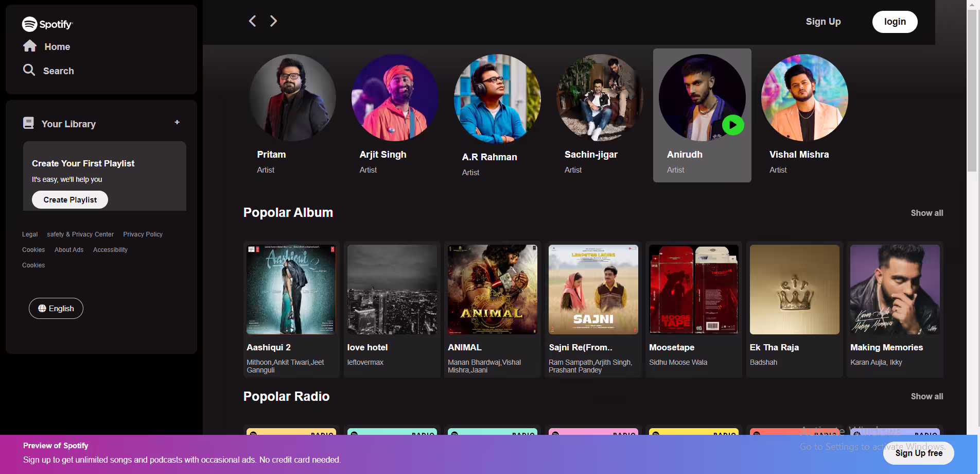Open A.R Rahman artist photo
This screenshot has width=980, height=474.
[497, 98]
